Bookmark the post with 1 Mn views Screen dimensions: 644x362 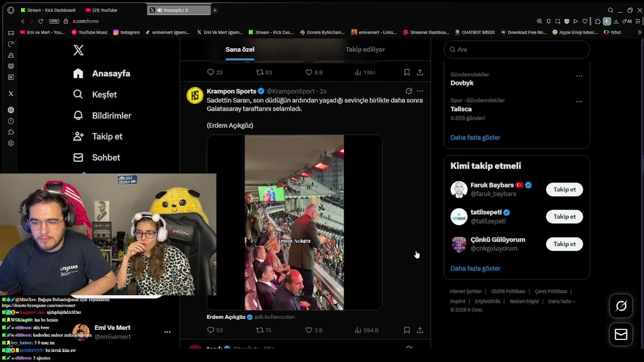pos(407,72)
